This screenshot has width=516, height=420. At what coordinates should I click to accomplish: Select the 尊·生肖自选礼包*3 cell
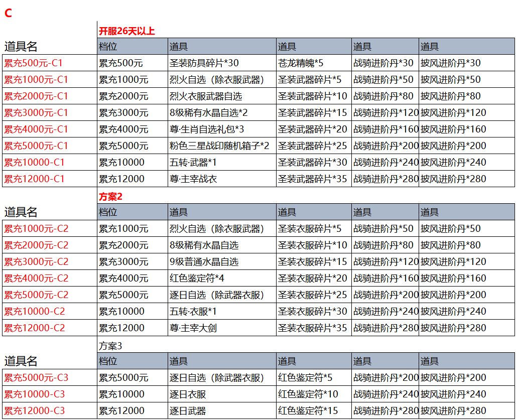click(207, 129)
